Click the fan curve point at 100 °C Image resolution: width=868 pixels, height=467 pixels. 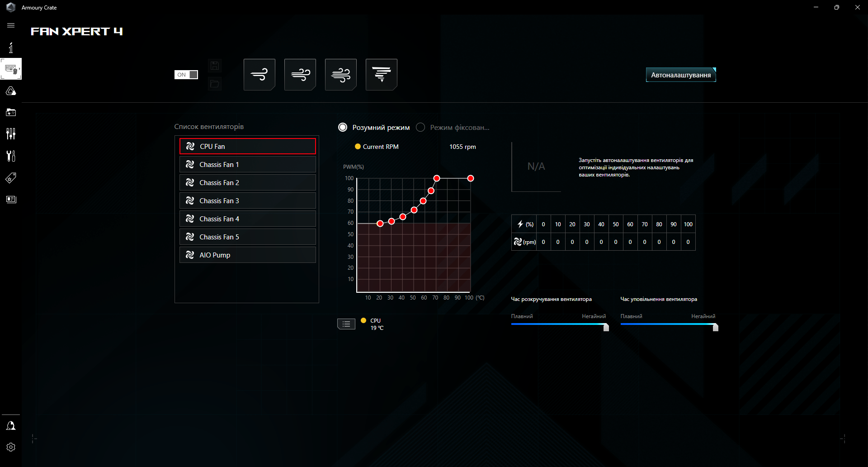(x=471, y=178)
